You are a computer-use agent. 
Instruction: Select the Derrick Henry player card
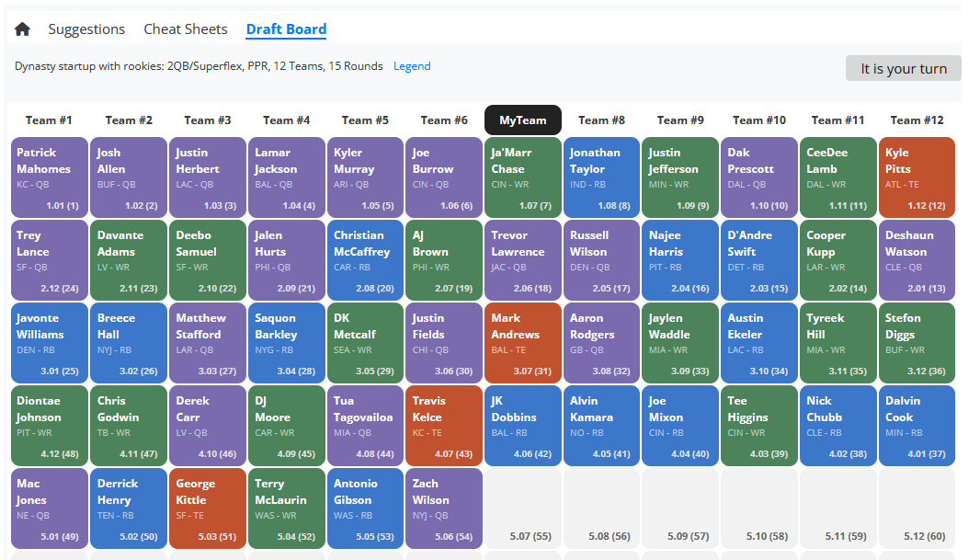[x=128, y=508]
